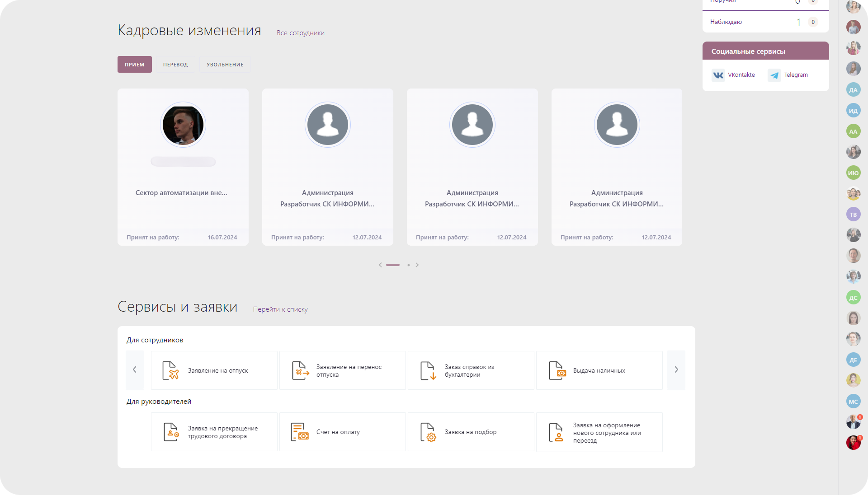Click the Заявление на отпуск airplane document icon
Screen dimensions: 868x495
pos(170,370)
